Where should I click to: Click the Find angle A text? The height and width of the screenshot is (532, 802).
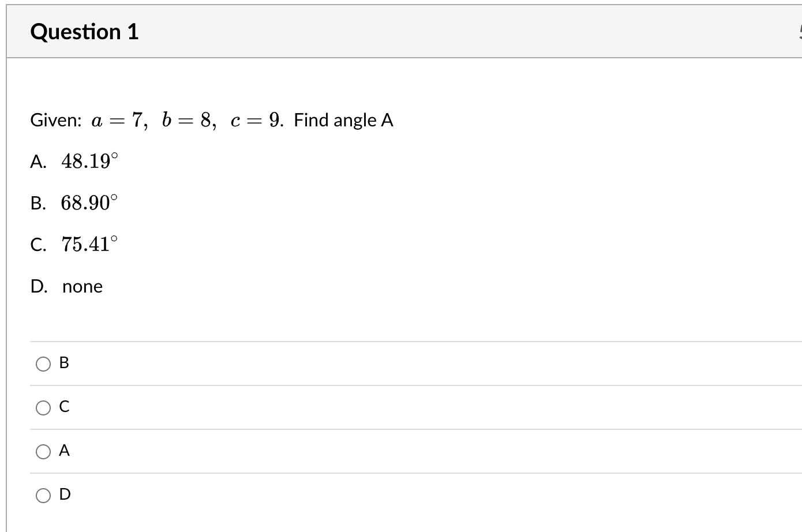coord(343,120)
